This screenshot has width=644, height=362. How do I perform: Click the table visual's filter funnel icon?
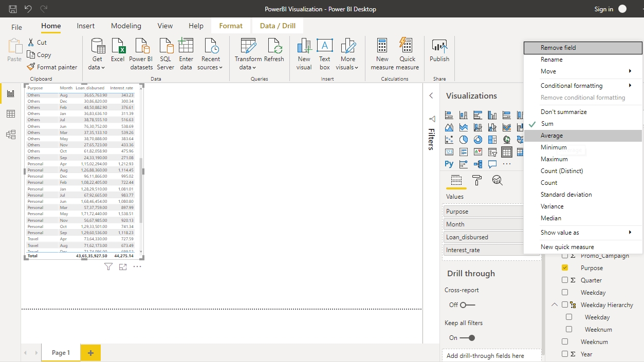(x=108, y=266)
